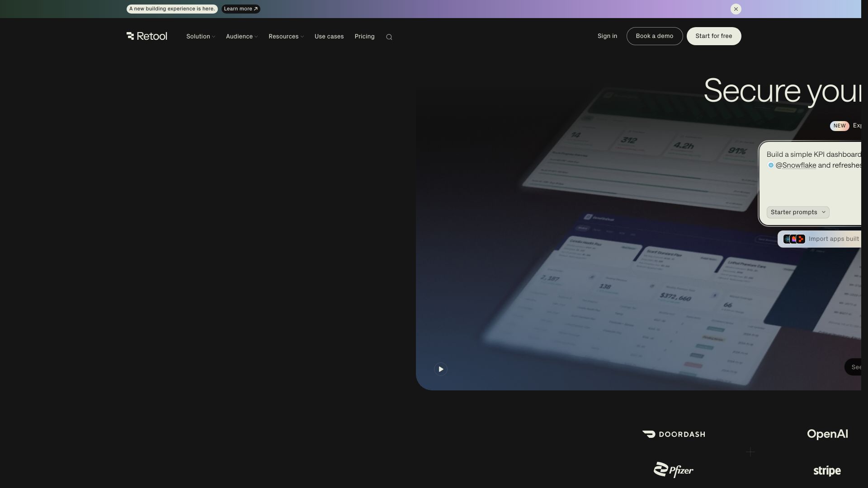The width and height of the screenshot is (868, 488).
Task: Click Import apps built text
Action: coord(834,239)
